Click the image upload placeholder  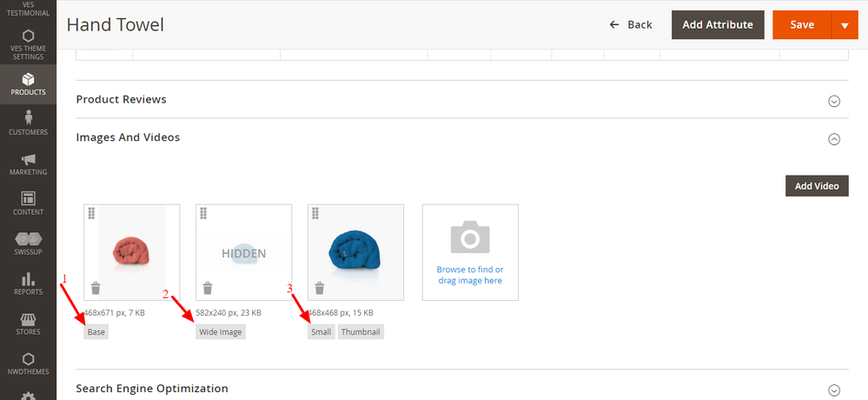[470, 252]
